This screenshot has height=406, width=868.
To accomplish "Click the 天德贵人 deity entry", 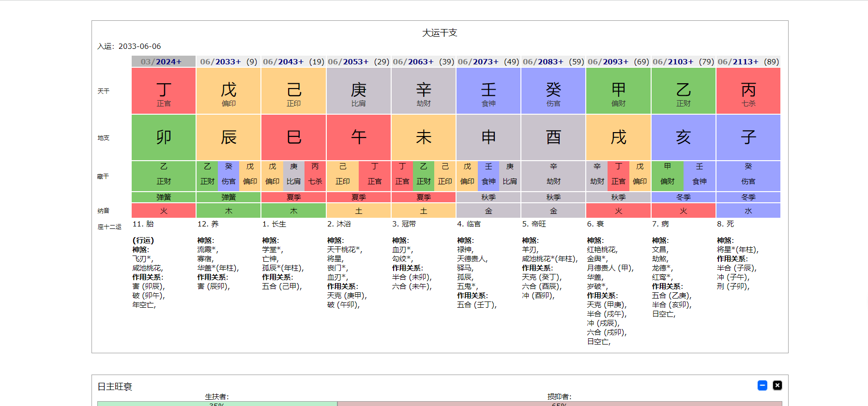I will tap(472, 259).
